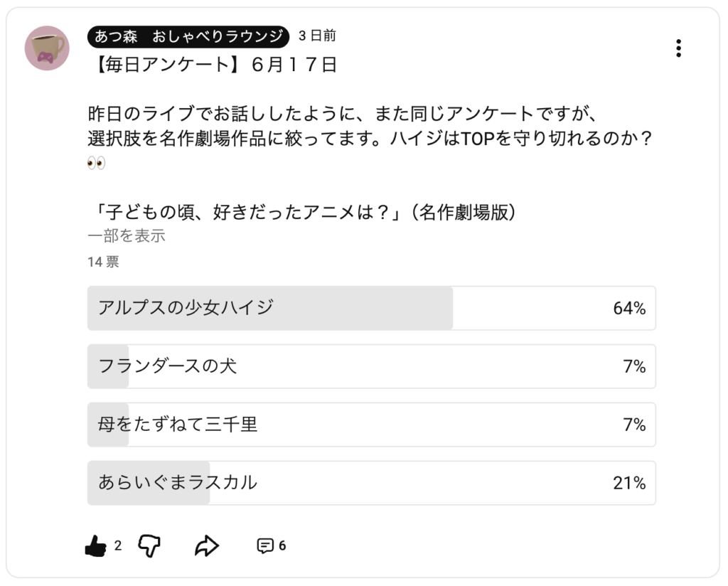728x586 pixels.
Task: Vote for アルプスの少女ハイジ option
Action: 371,309
